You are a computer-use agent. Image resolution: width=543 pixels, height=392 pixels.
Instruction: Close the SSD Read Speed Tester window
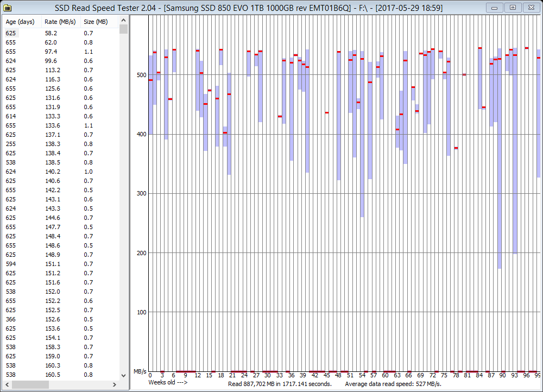[530, 7]
